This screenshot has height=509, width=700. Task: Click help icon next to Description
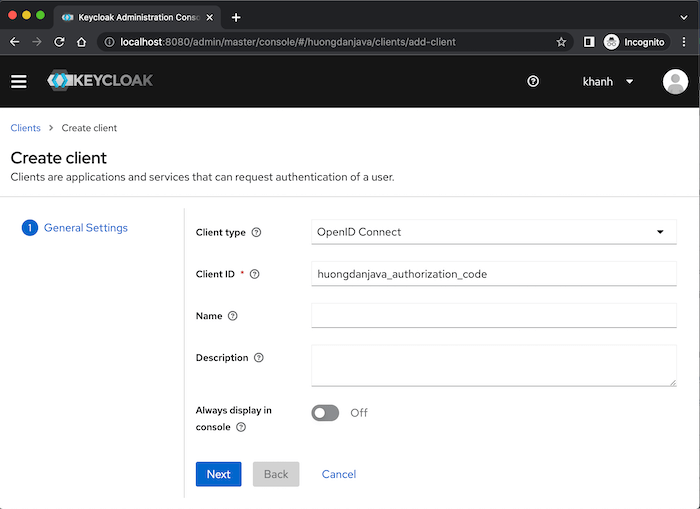point(259,358)
